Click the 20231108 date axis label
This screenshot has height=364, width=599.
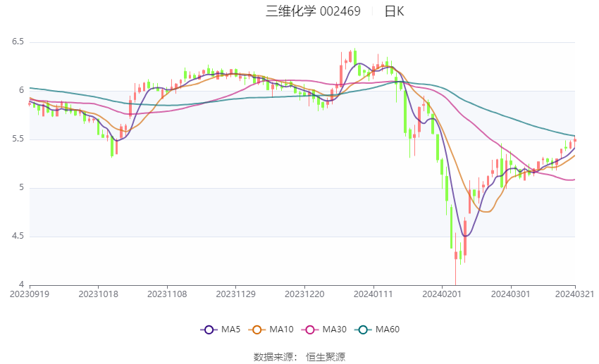click(x=167, y=294)
